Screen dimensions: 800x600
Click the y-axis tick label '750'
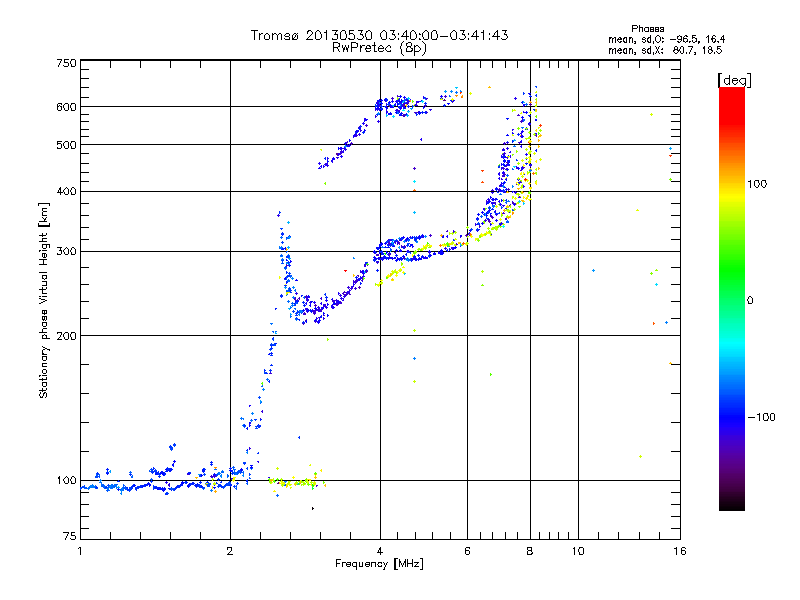[x=66, y=63]
